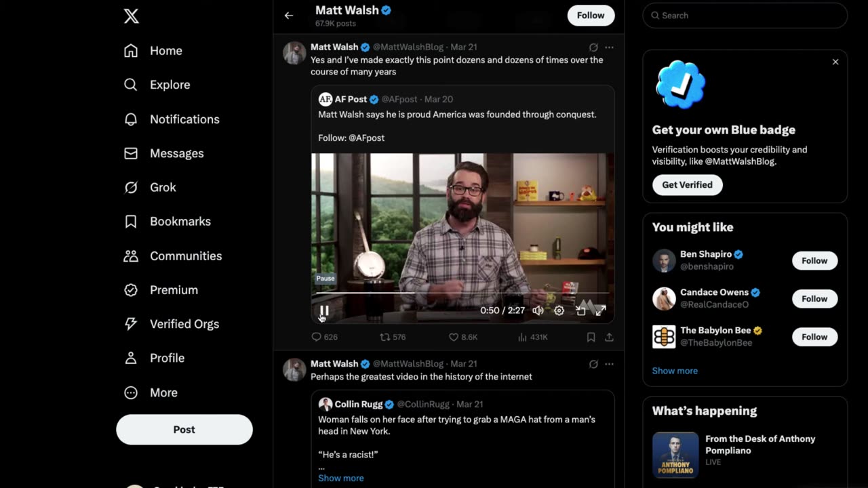
Task: Open Communities
Action: [x=173, y=256]
